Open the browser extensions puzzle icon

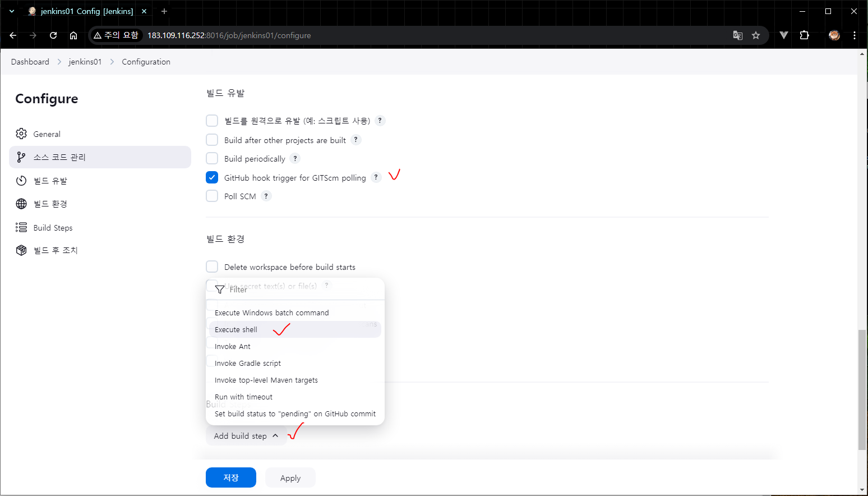pyautogui.click(x=804, y=35)
